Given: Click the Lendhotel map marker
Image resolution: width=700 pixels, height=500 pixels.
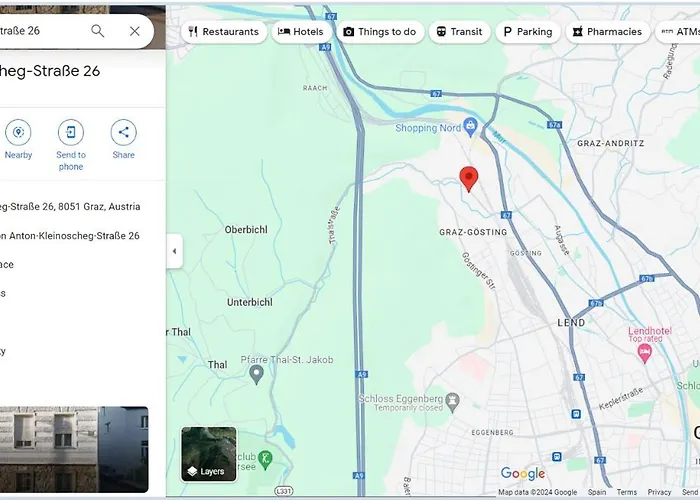Looking at the screenshot, I should [x=645, y=353].
